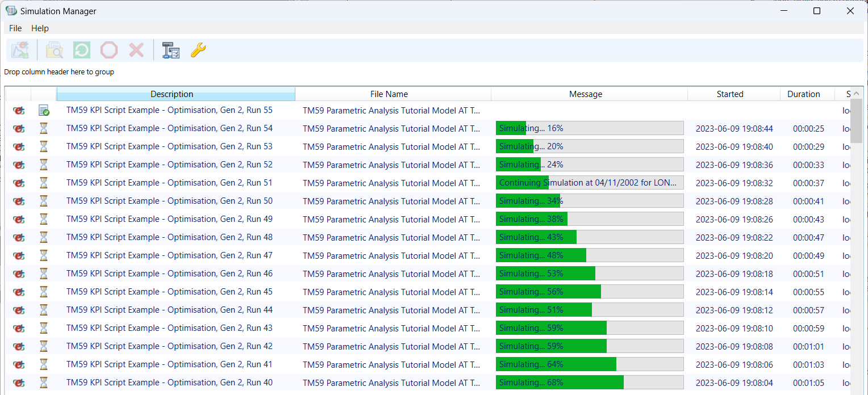
Task: Click the File Name column header
Action: coord(389,94)
